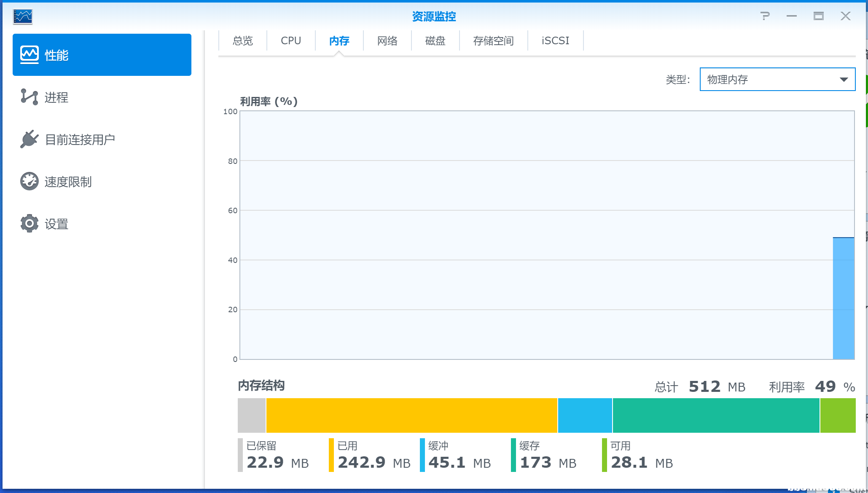Click the 已用 242.9 MB legend value
Image resolution: width=868 pixels, height=493 pixels.
374,463
